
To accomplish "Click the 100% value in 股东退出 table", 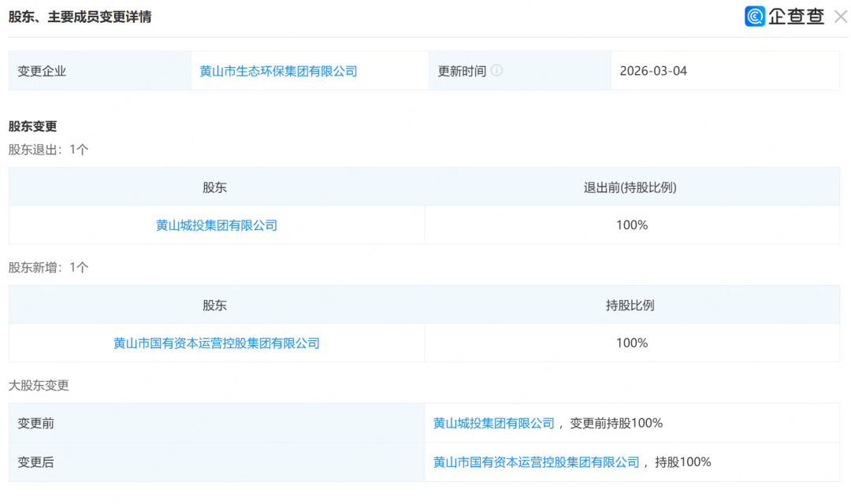I will click(x=632, y=225).
